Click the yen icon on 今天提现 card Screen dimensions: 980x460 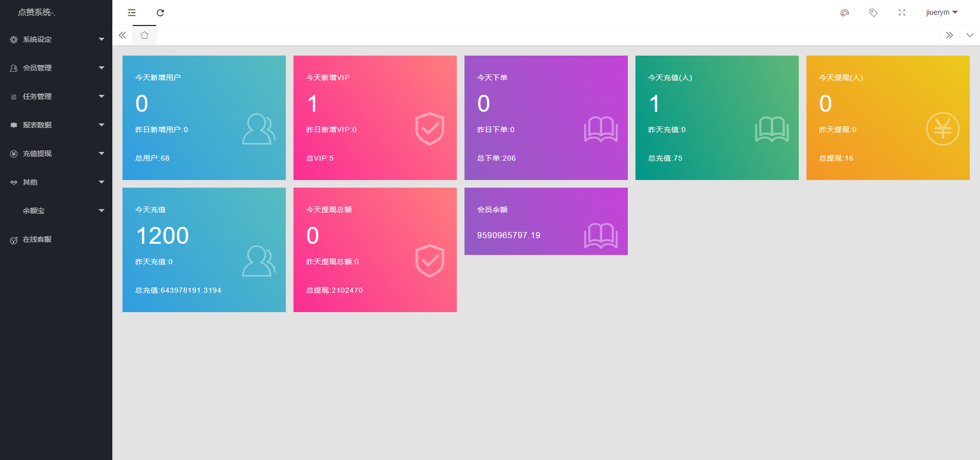pyautogui.click(x=942, y=129)
